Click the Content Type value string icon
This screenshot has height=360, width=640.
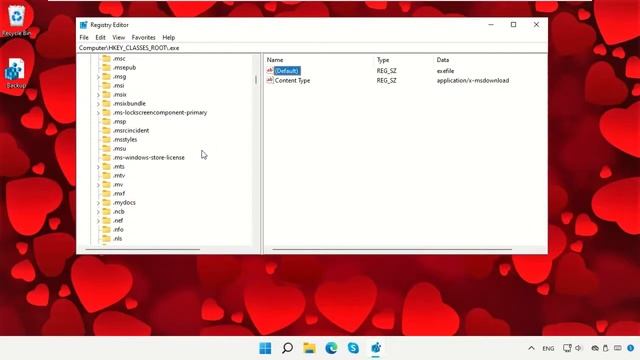(269, 80)
